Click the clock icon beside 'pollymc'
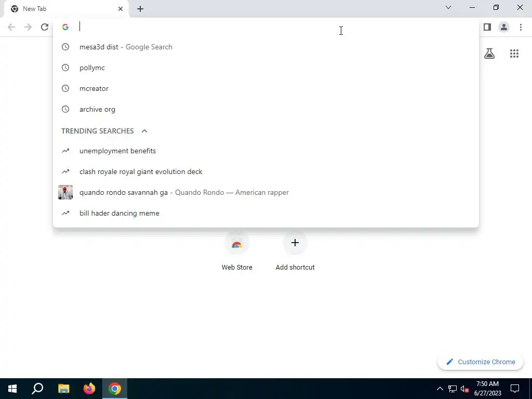 (x=65, y=68)
